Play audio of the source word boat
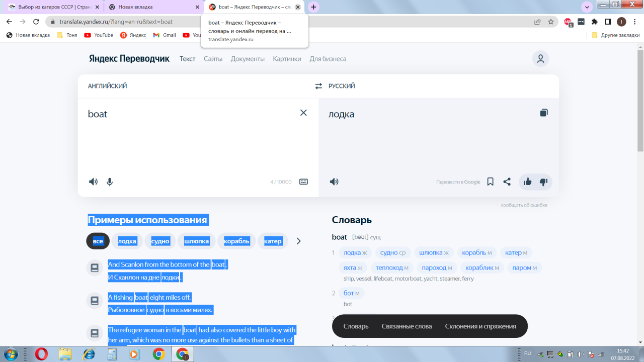 coord(93,182)
